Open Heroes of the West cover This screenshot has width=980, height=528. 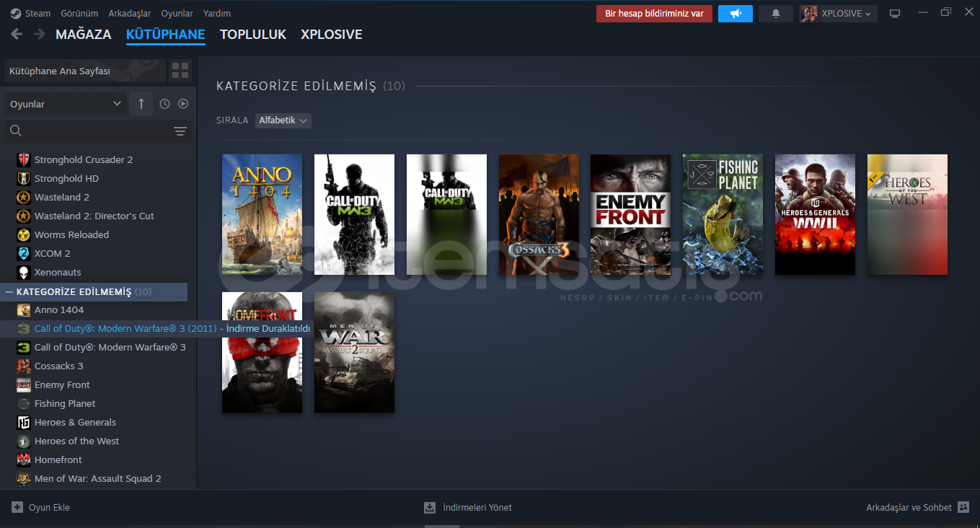[x=907, y=214]
